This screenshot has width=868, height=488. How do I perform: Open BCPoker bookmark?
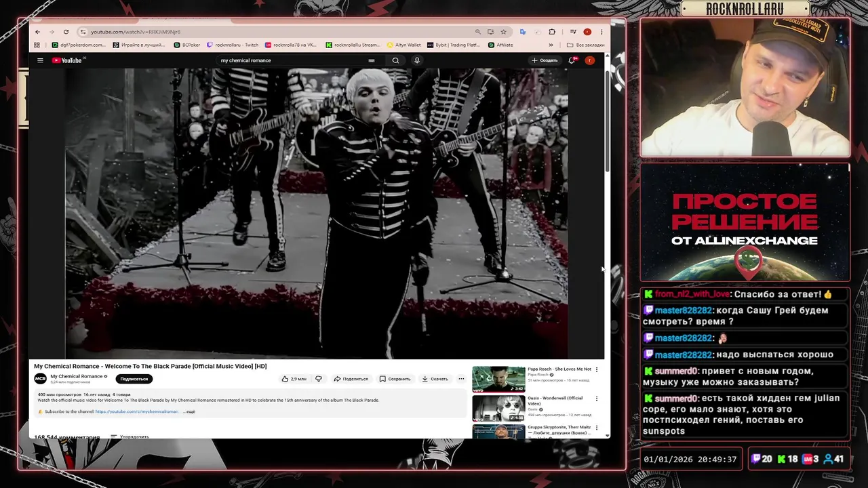pyautogui.click(x=186, y=45)
